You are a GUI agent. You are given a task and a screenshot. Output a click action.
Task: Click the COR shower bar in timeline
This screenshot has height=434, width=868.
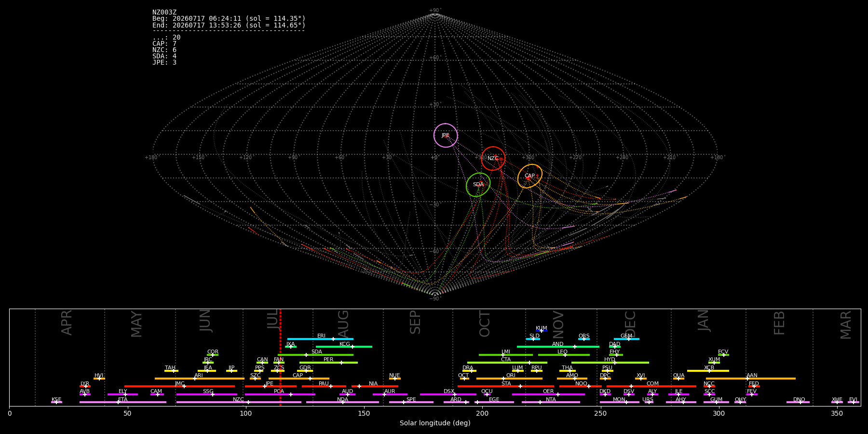[213, 355]
